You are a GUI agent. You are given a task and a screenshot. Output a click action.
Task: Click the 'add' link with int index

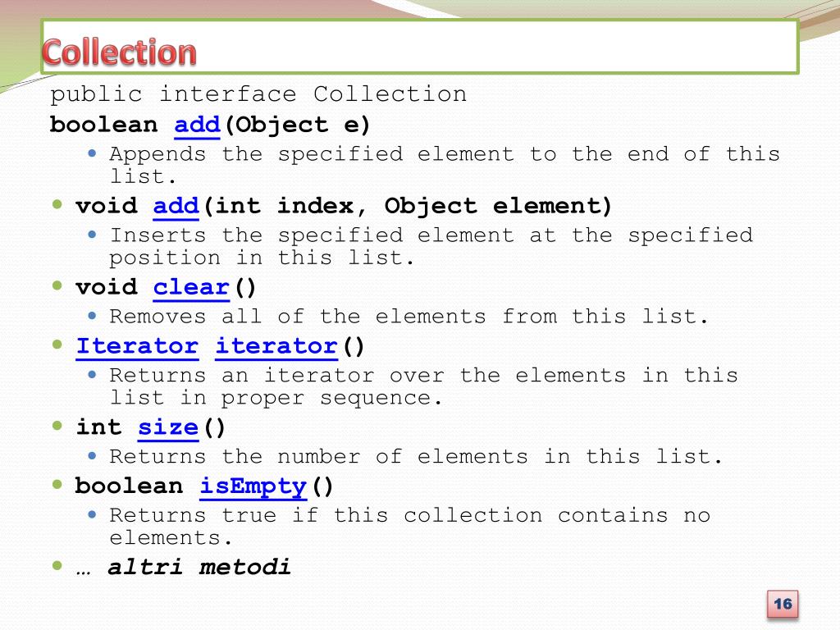[x=176, y=207]
